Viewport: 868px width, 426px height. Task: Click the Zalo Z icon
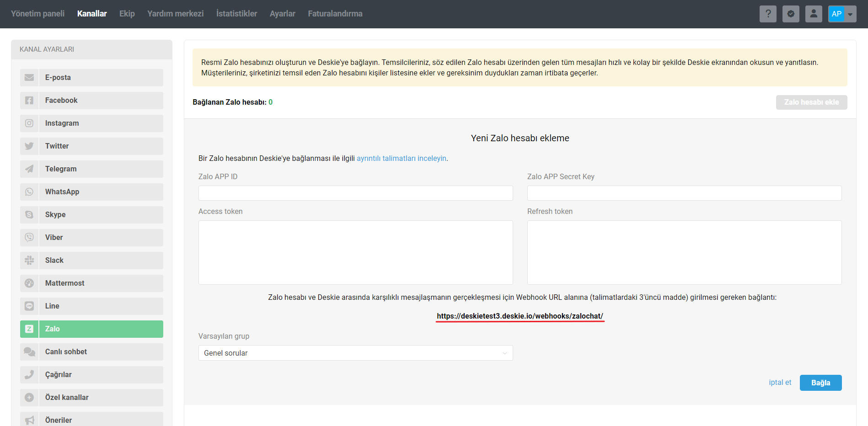(29, 329)
